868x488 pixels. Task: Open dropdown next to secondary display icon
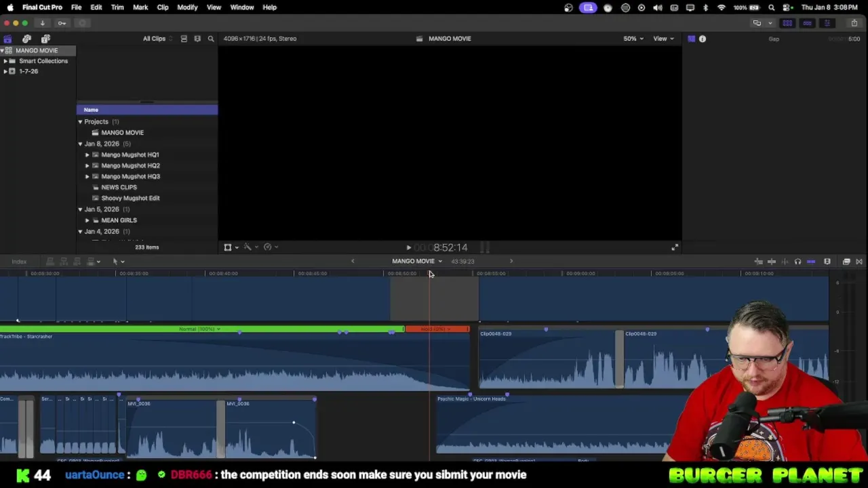[x=770, y=23]
